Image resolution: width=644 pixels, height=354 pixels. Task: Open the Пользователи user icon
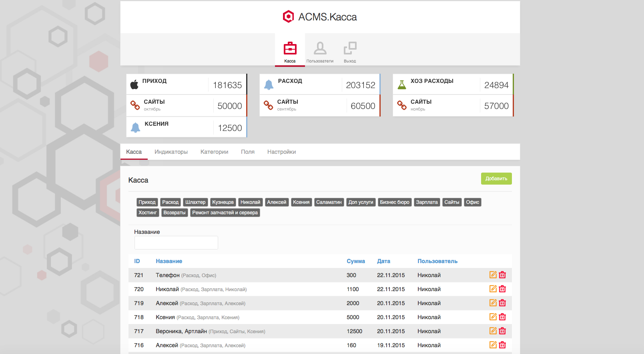[x=320, y=48]
